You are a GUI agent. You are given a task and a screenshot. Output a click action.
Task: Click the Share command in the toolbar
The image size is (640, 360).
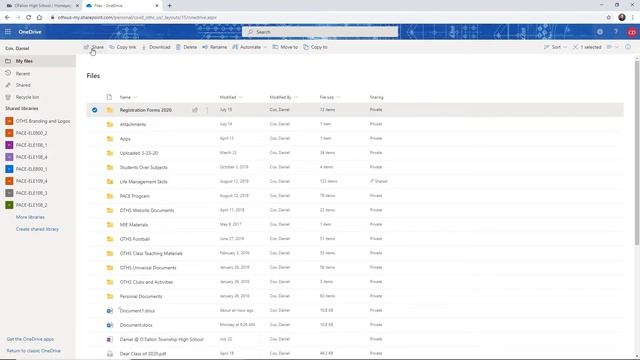(93, 47)
